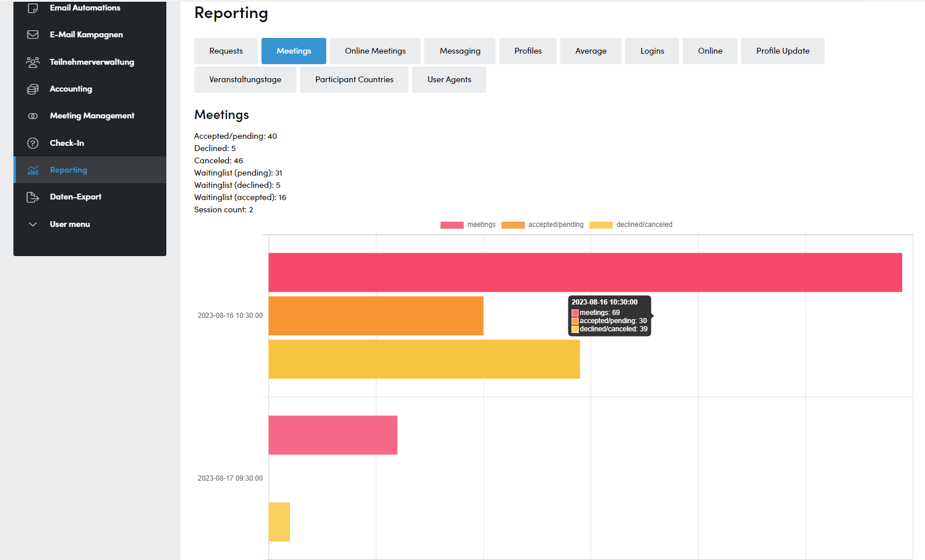This screenshot has width=925, height=560.
Task: Click the orange accepted/pending bar for 2023-08-16
Action: [376, 316]
